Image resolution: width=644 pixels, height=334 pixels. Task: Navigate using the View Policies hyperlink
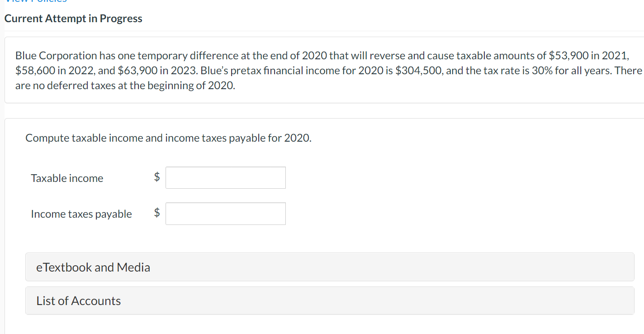34,2
